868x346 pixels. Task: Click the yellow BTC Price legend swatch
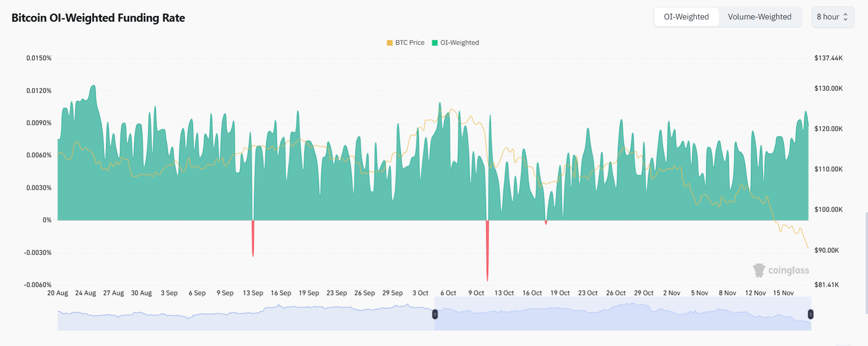tap(389, 43)
